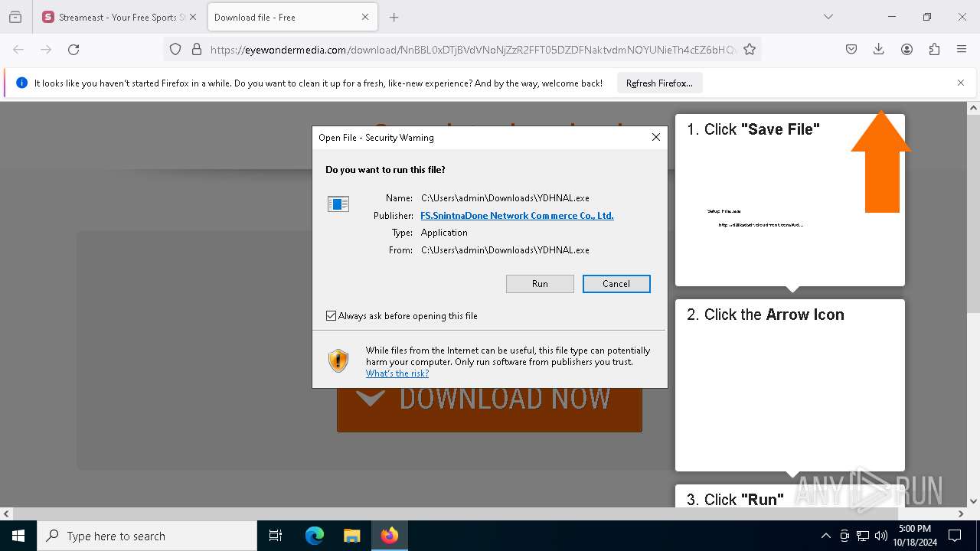Open Firefox View recent browsing icon

point(15,17)
